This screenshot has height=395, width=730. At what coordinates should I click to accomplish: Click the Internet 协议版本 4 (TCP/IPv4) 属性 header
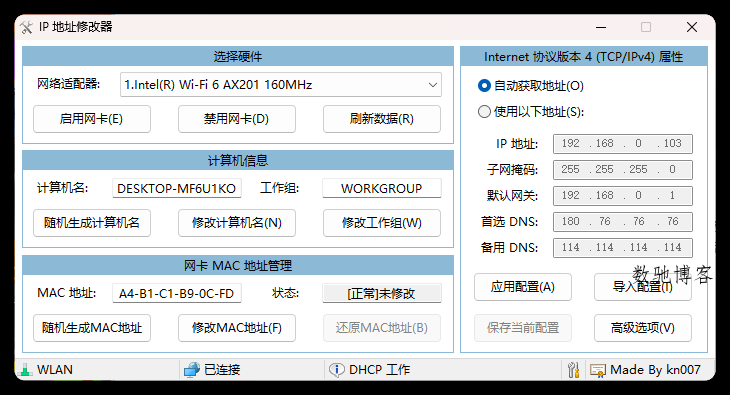584,57
